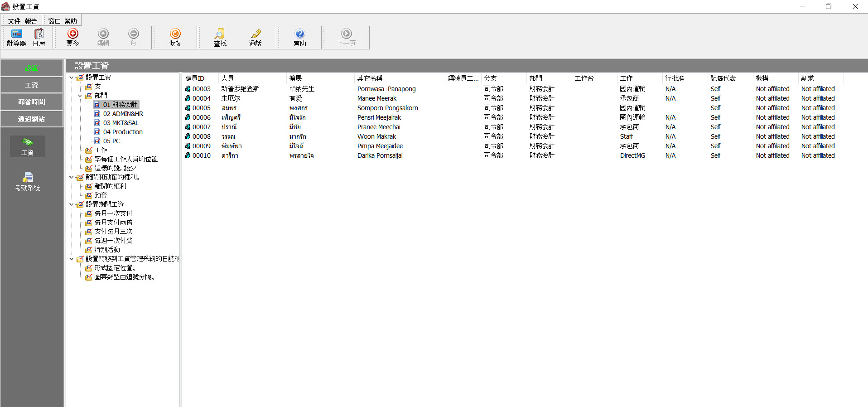Switch to the 通過網站 sidebar tab
The image size is (868, 407).
pos(32,119)
